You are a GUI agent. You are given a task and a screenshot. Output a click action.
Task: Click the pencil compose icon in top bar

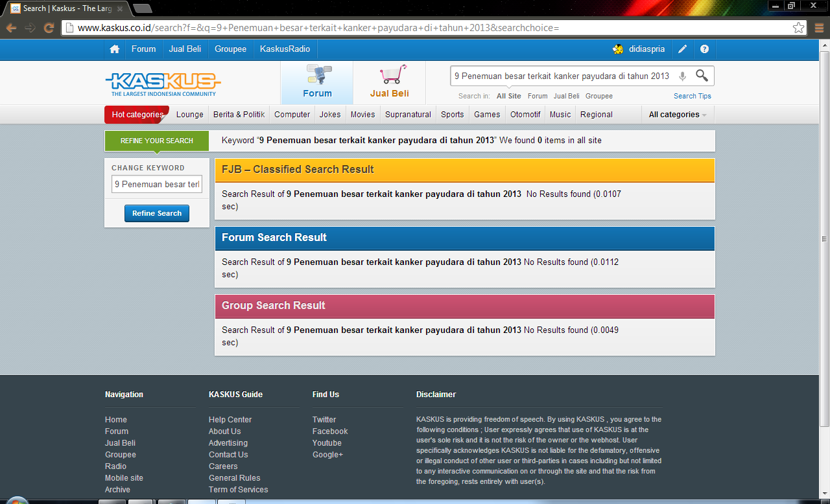682,49
